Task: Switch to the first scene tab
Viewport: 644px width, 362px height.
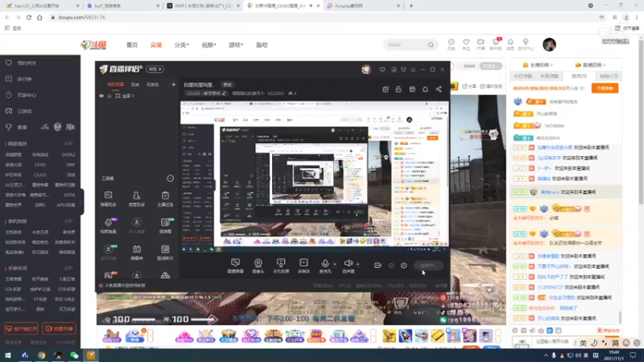Action: [x=116, y=84]
